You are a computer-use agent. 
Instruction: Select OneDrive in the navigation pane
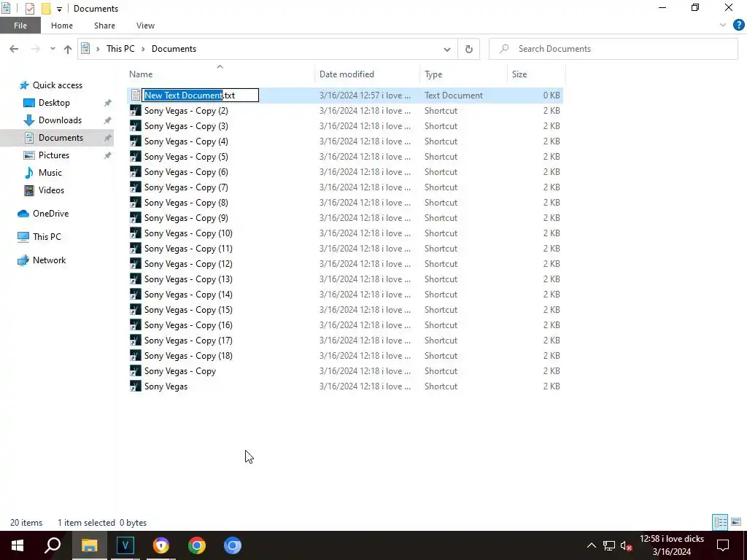click(x=50, y=214)
